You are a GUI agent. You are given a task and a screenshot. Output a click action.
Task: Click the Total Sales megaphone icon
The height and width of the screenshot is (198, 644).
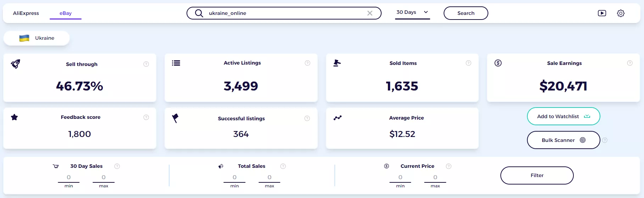[x=221, y=166]
